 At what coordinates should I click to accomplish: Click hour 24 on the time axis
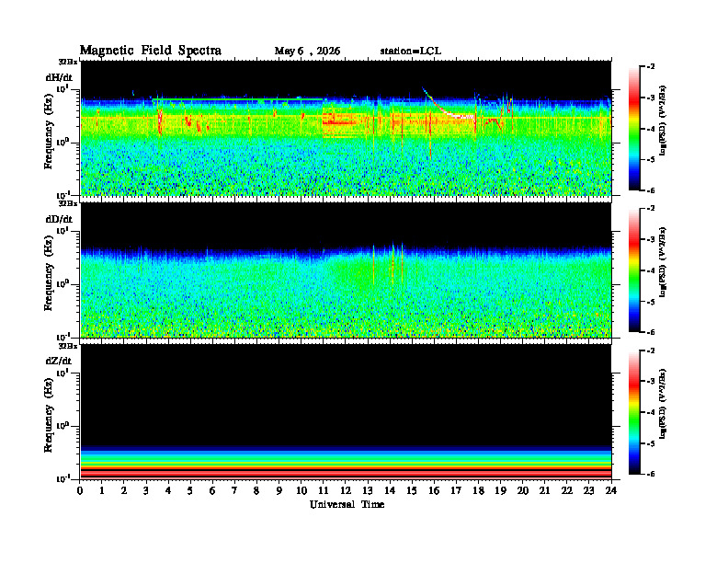click(611, 490)
